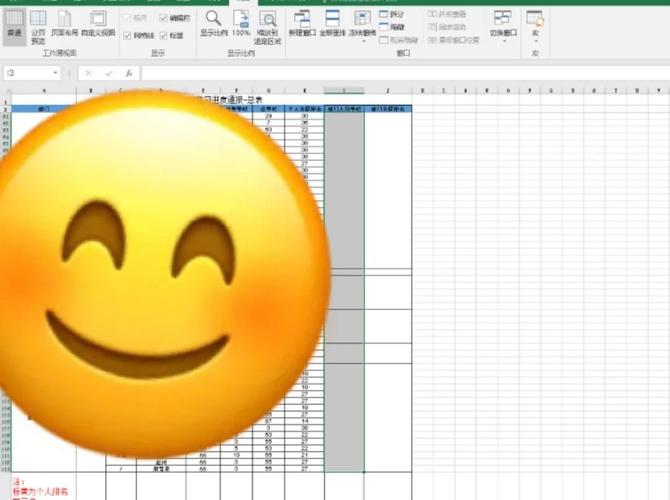
Task: Open Page Layout (页面布局) view
Action: (x=65, y=24)
